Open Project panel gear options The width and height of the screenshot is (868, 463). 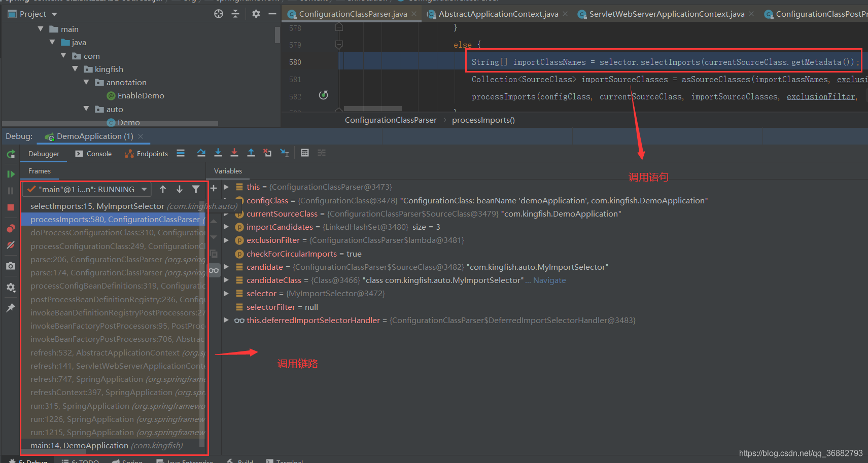pyautogui.click(x=256, y=14)
